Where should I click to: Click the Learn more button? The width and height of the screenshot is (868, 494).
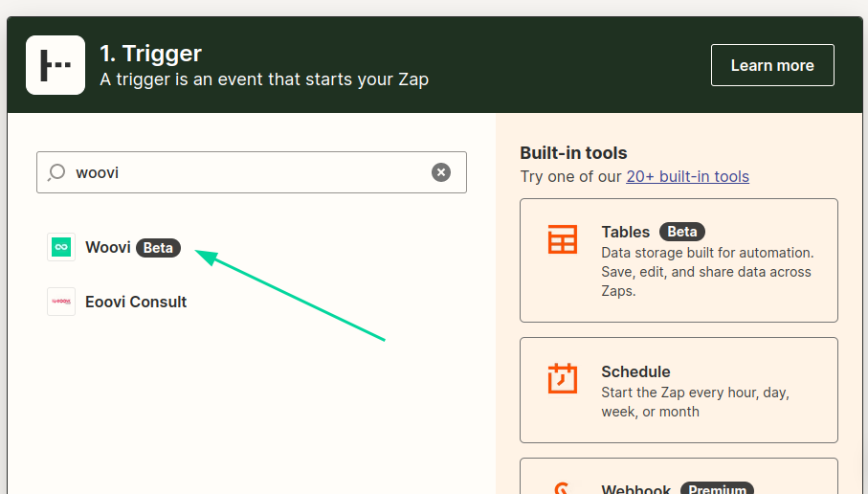pyautogui.click(x=771, y=65)
